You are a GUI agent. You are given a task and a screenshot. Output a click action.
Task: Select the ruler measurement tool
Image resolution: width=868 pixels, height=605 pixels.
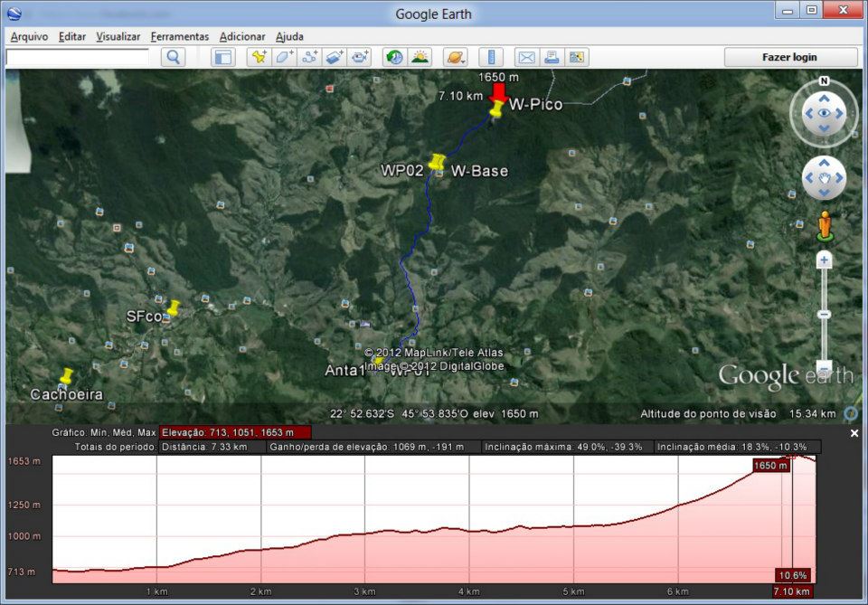point(491,57)
